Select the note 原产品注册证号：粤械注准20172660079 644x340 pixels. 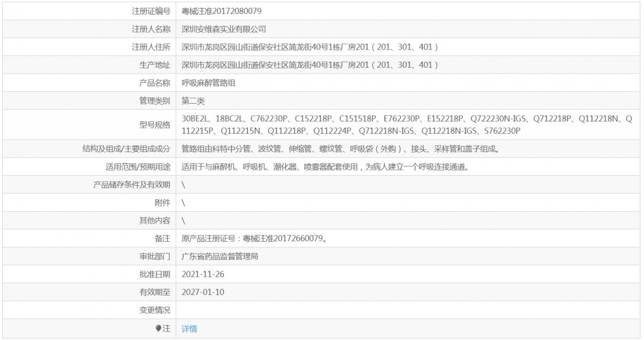[x=254, y=238]
